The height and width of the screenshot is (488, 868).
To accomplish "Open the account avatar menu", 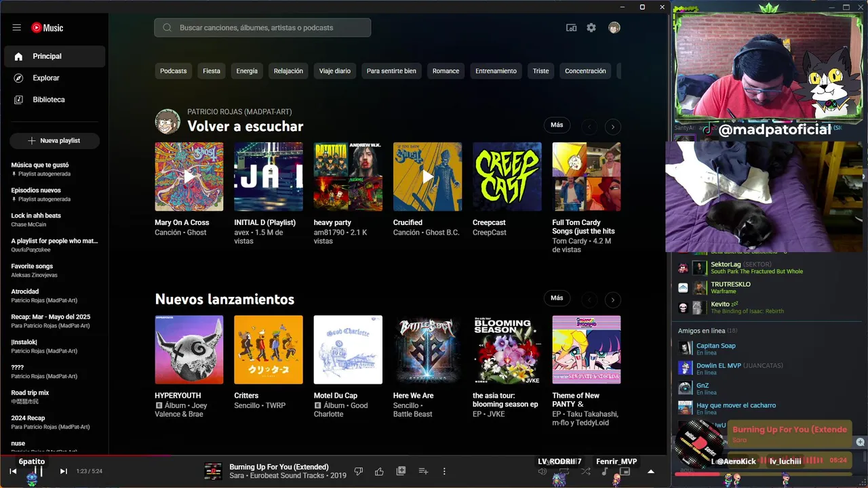I will point(614,28).
